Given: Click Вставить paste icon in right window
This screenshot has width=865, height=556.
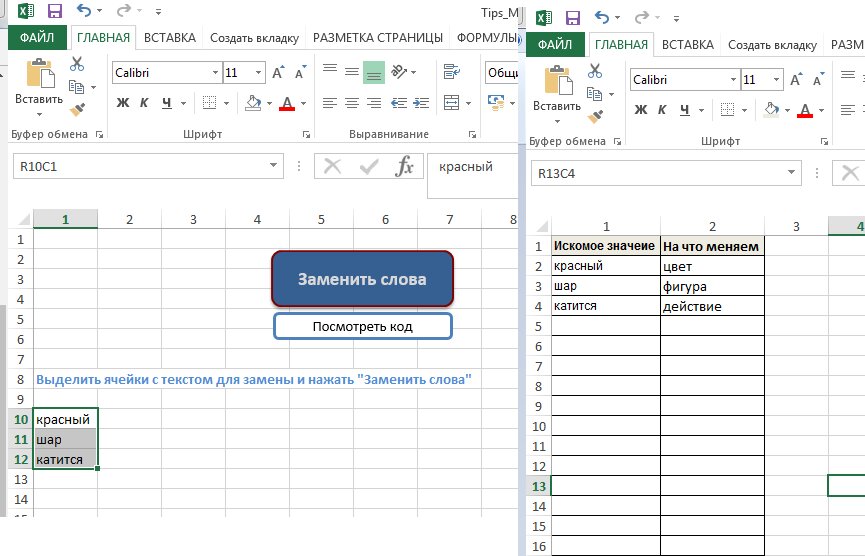Looking at the screenshot, I should 558,80.
